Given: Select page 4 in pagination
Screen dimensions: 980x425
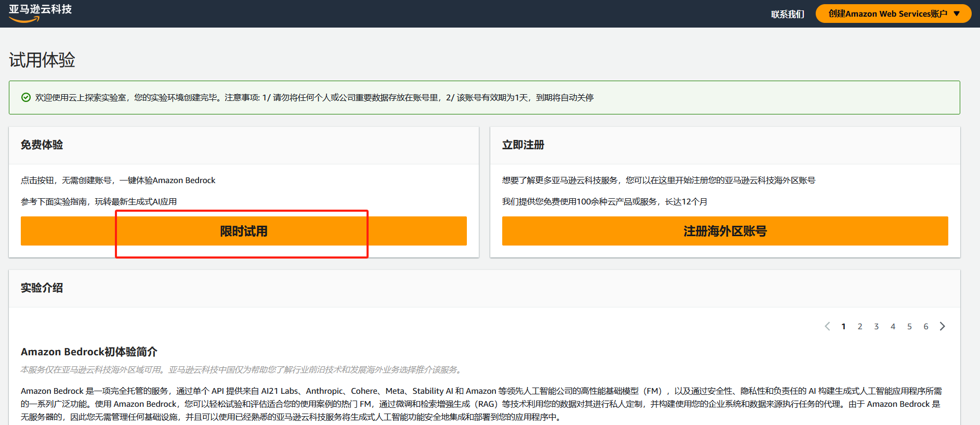Looking at the screenshot, I should pyautogui.click(x=893, y=326).
